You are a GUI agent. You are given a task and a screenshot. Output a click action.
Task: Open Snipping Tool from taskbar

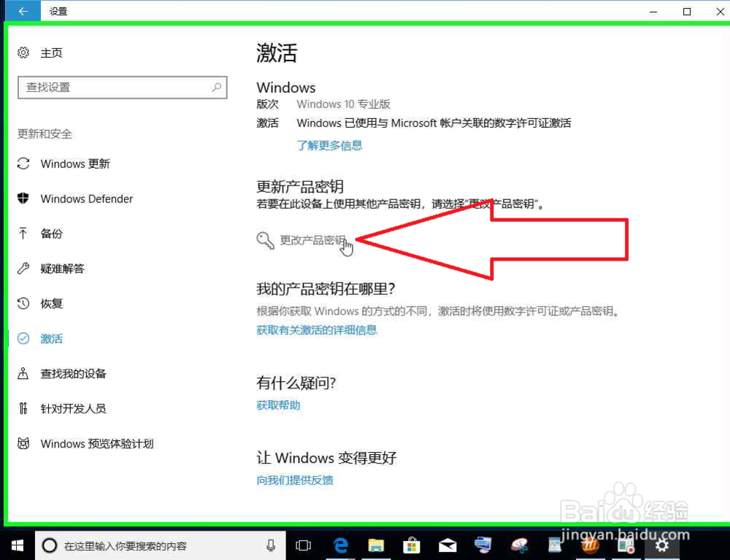click(x=519, y=545)
